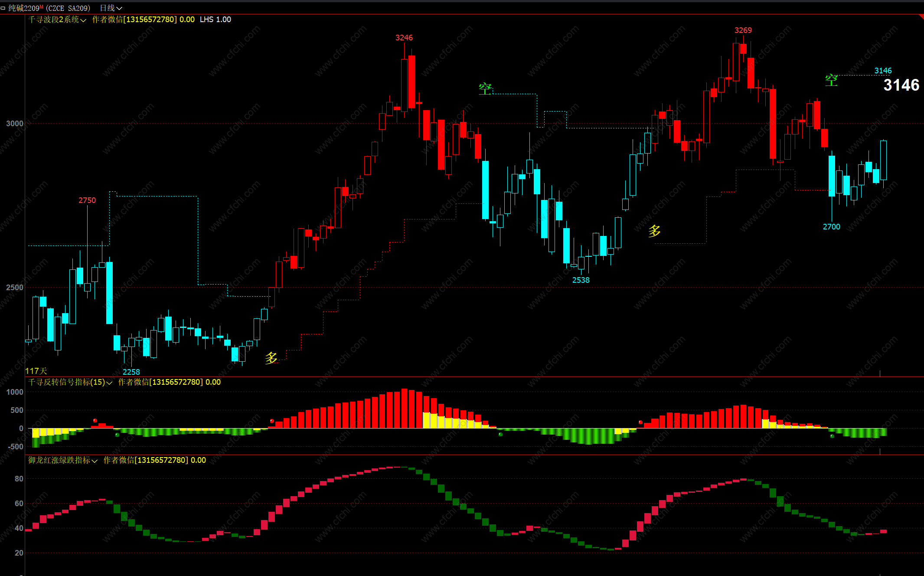Image resolution: width=924 pixels, height=576 pixels.
Task: Select the 2538 low price label
Action: [x=581, y=280]
